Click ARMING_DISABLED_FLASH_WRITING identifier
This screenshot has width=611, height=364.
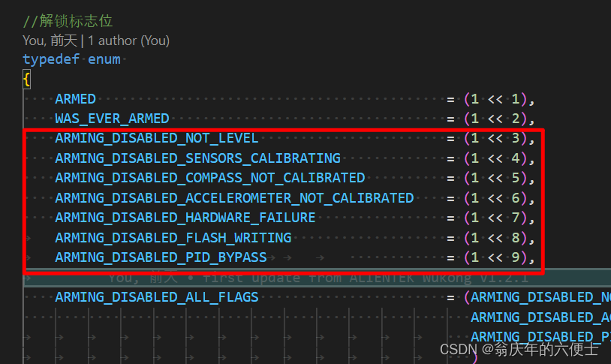pos(173,238)
